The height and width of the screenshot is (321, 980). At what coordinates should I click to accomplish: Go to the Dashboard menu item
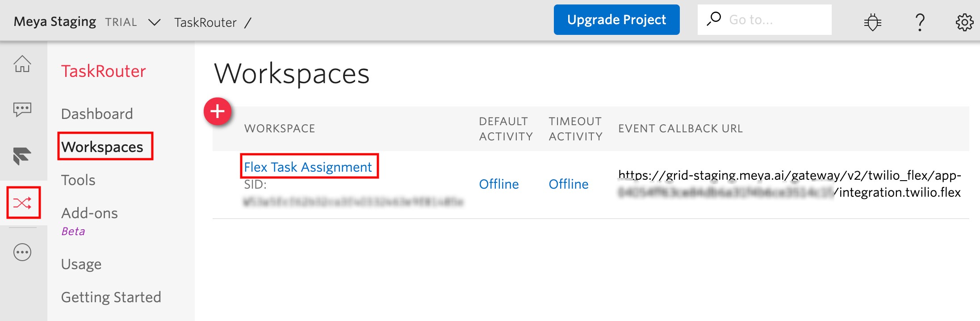click(x=97, y=114)
